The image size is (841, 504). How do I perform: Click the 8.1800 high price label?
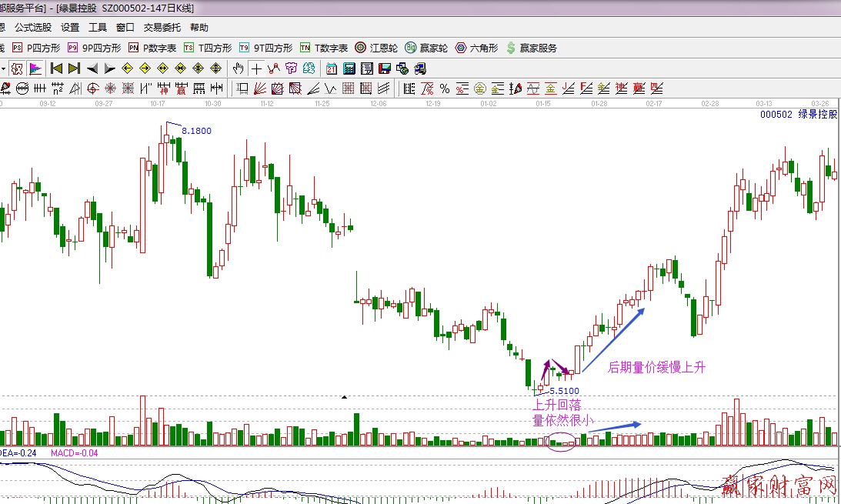tap(196, 131)
